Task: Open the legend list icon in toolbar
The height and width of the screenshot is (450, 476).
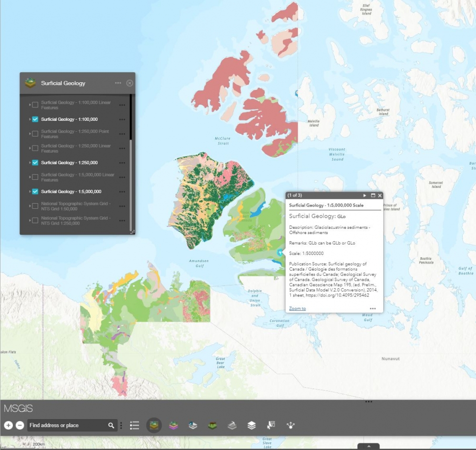Action: (135, 425)
